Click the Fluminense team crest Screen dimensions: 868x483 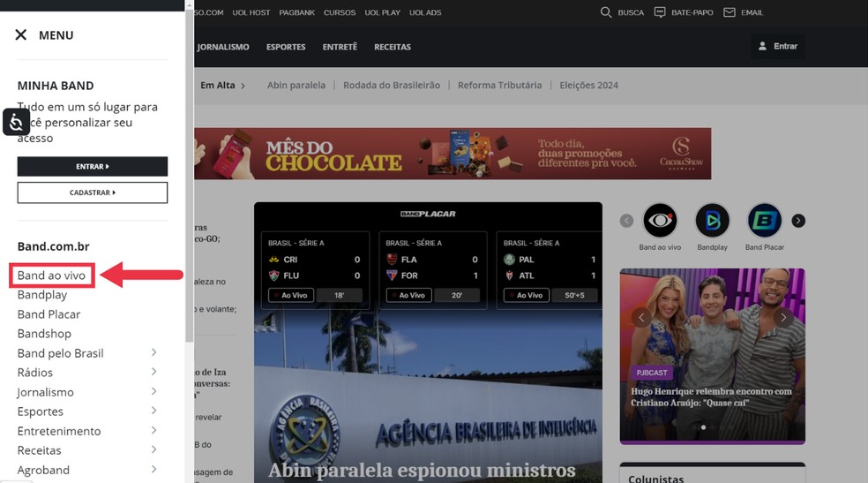(274, 275)
